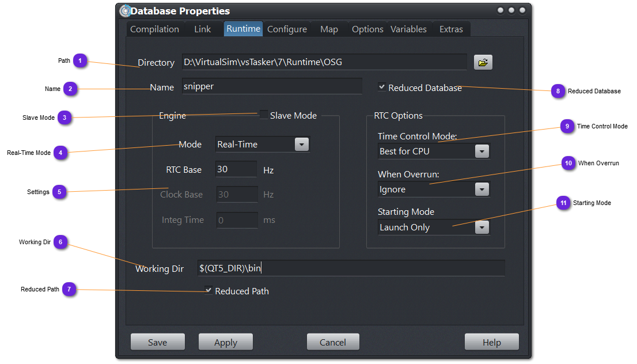Click the purple callout marker number 8
The height and width of the screenshot is (364, 637).
pos(557,91)
